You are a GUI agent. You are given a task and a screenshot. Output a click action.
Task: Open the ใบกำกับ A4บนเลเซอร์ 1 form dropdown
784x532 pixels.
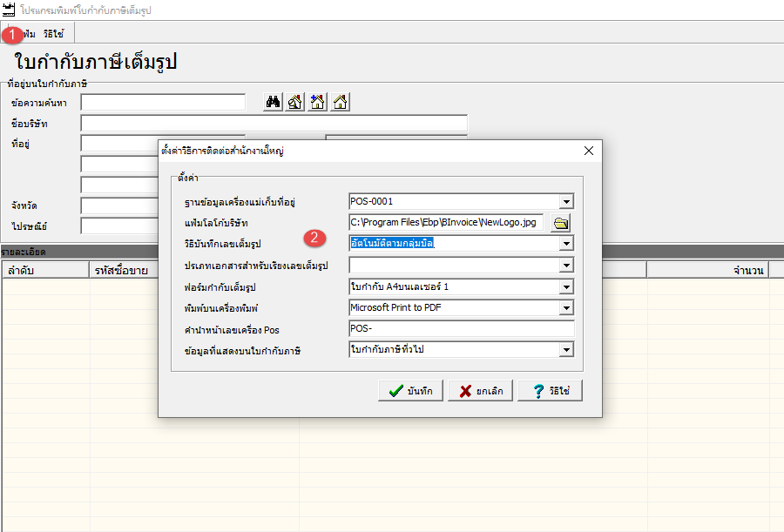(x=566, y=286)
